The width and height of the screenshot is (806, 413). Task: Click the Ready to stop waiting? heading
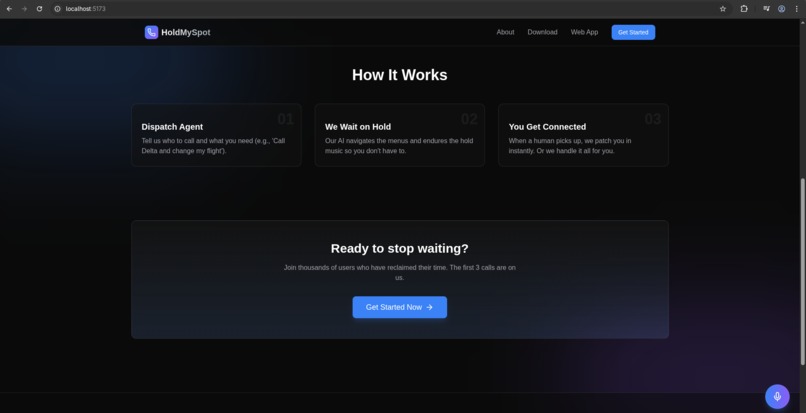pos(399,249)
